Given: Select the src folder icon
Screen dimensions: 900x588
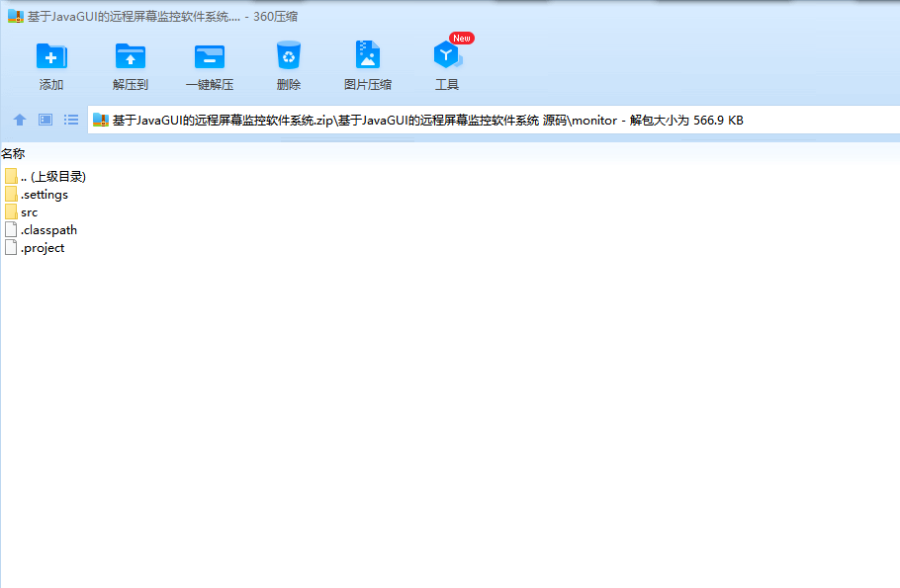Looking at the screenshot, I should tap(11, 211).
